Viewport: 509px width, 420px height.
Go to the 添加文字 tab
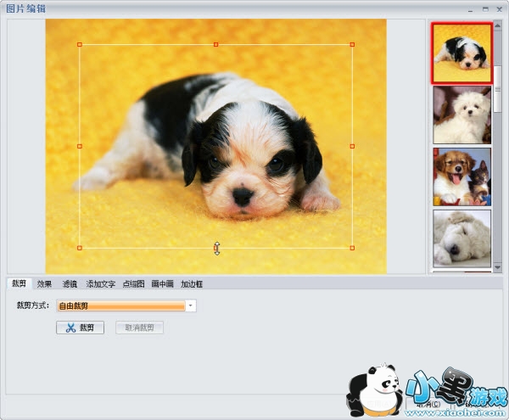[101, 284]
